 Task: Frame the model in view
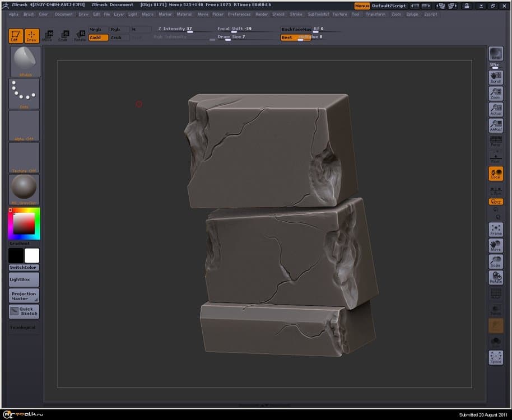(495, 230)
